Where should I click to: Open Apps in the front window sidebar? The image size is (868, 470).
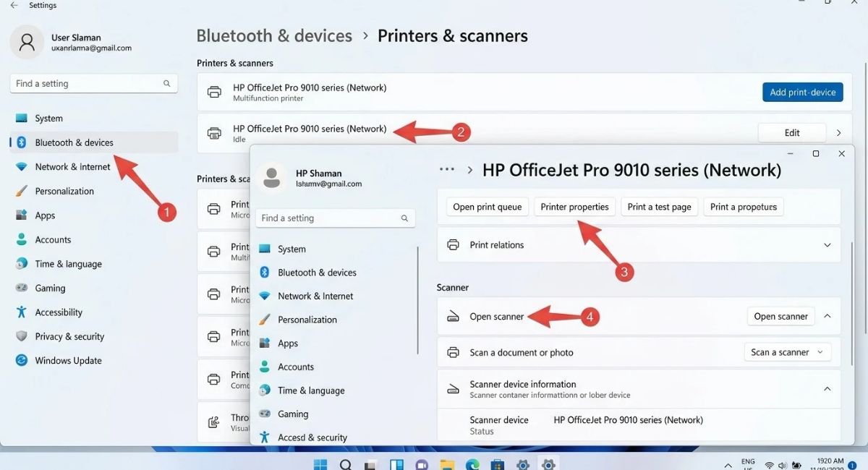288,343
